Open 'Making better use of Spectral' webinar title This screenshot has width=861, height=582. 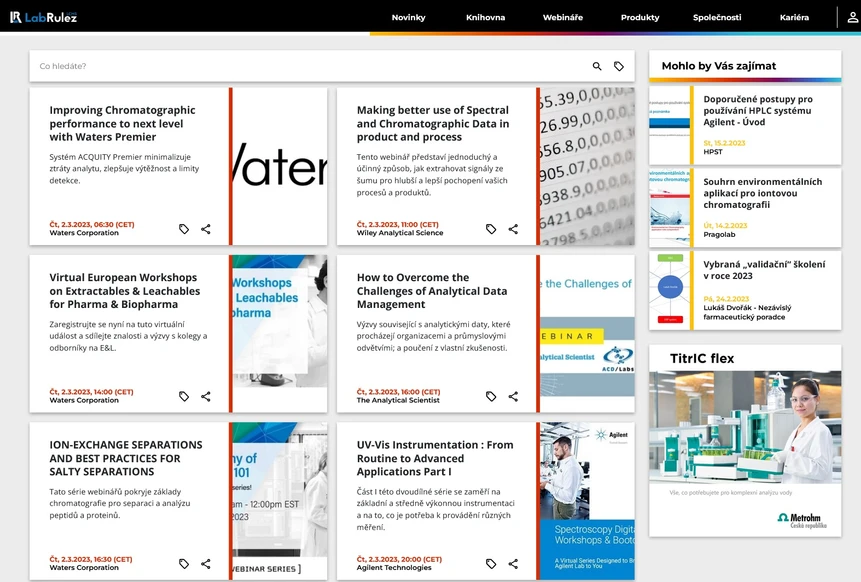[x=433, y=124]
